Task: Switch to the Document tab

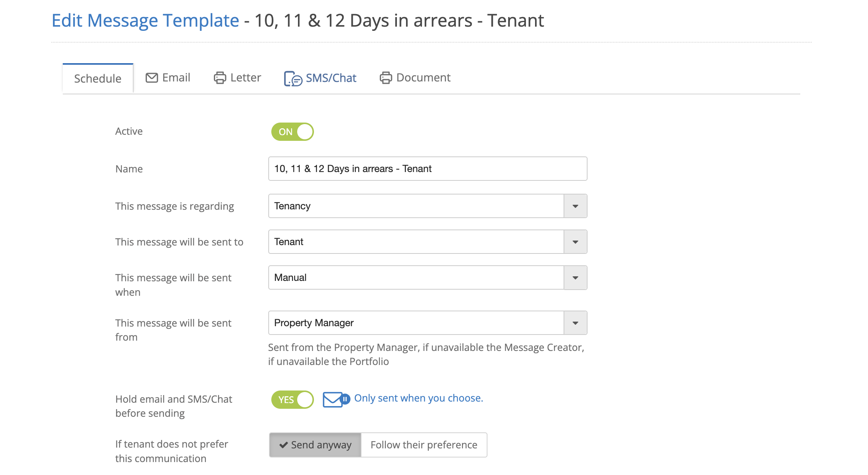Action: (415, 78)
